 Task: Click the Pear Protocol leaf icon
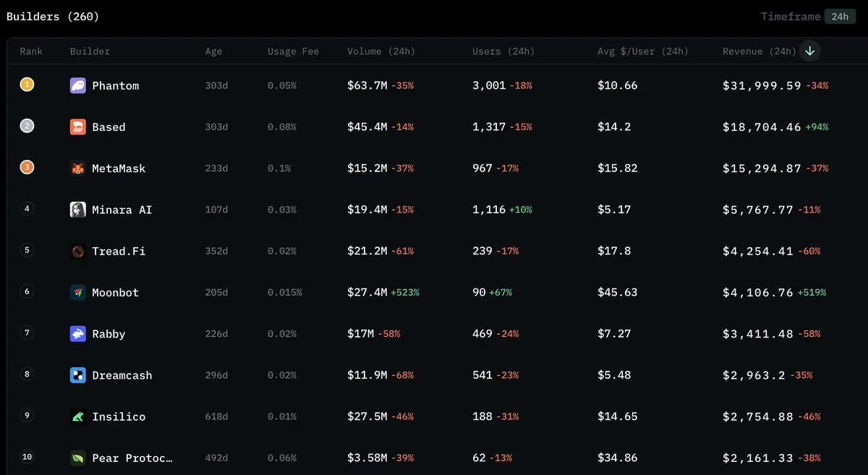click(77, 458)
